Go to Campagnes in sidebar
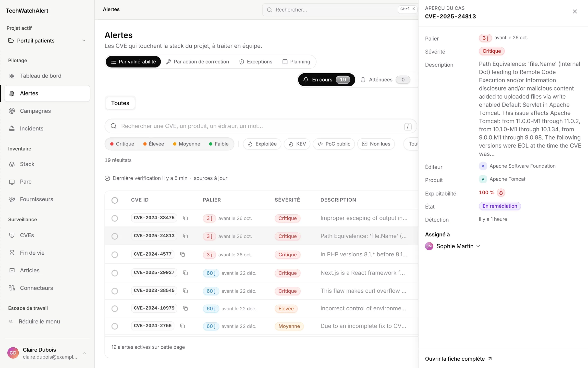The height and width of the screenshot is (368, 588). [47, 111]
